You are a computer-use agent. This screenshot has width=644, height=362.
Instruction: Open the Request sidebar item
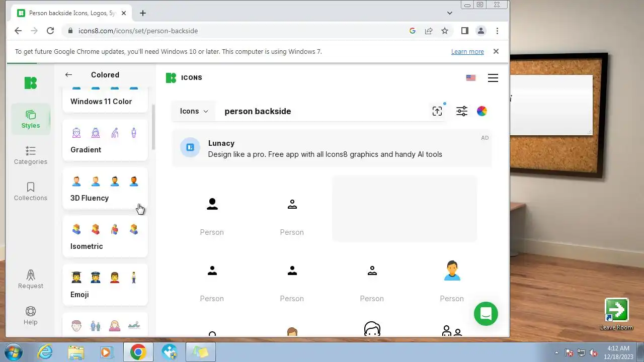click(x=31, y=280)
